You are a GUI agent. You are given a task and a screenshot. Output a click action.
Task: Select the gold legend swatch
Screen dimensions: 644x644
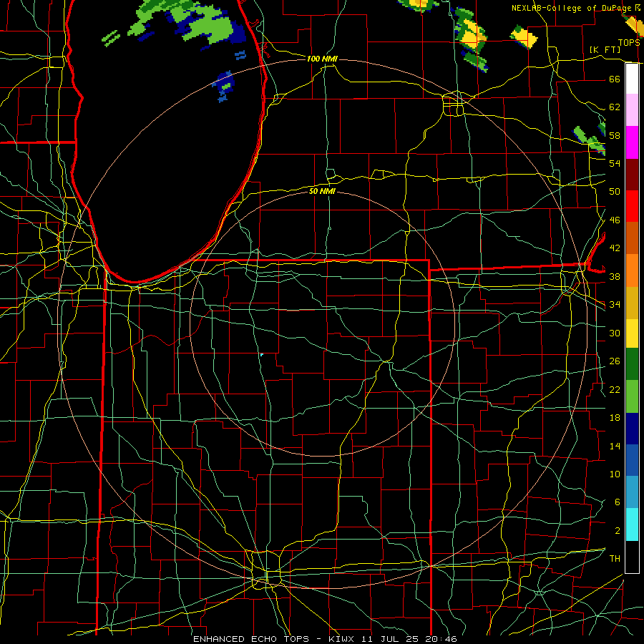point(632,303)
